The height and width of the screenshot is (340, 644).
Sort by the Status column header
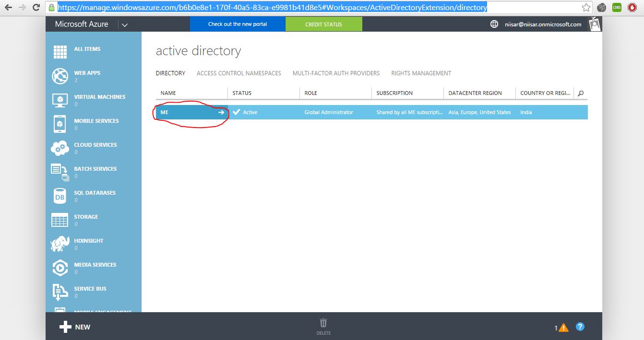pyautogui.click(x=263, y=93)
